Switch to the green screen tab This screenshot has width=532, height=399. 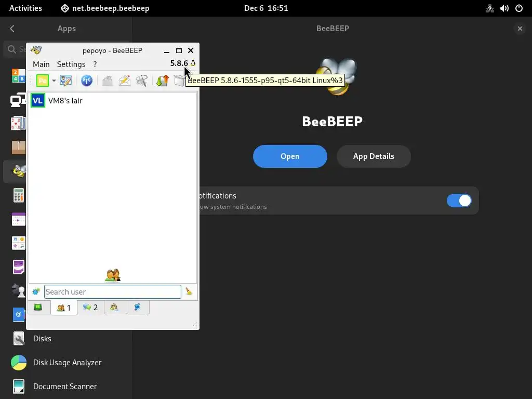click(x=38, y=308)
